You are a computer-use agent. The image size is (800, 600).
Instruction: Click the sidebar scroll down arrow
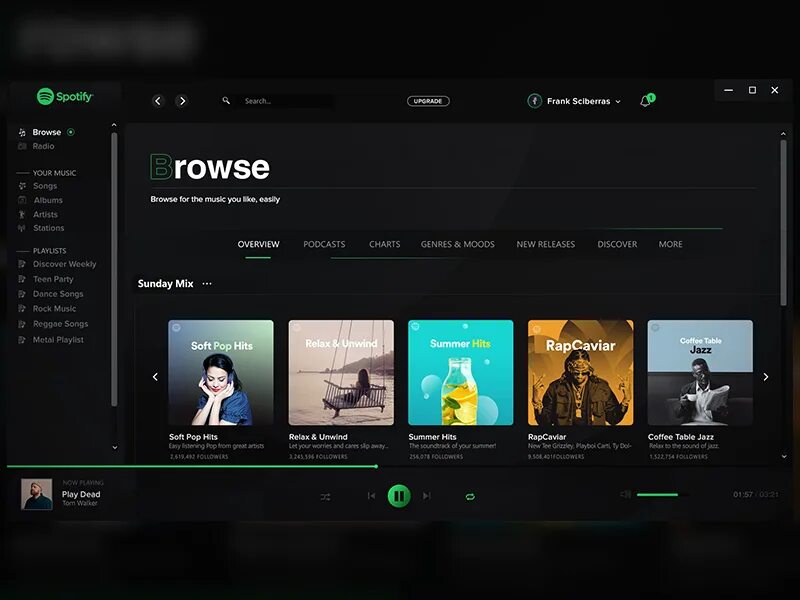[x=115, y=447]
